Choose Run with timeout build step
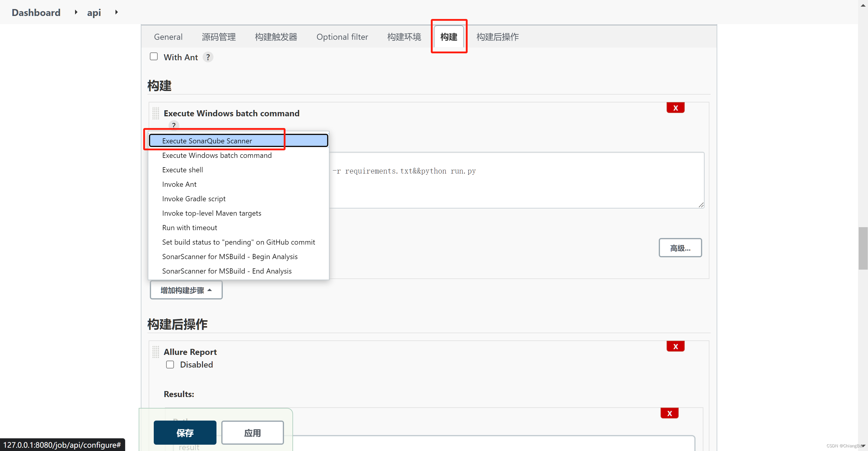The width and height of the screenshot is (868, 451). tap(238, 228)
